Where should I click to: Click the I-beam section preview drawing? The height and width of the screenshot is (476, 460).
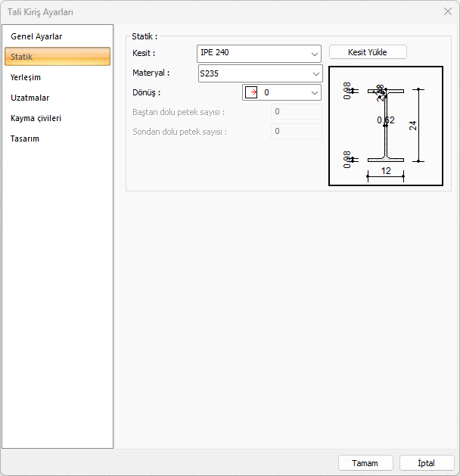click(x=385, y=125)
